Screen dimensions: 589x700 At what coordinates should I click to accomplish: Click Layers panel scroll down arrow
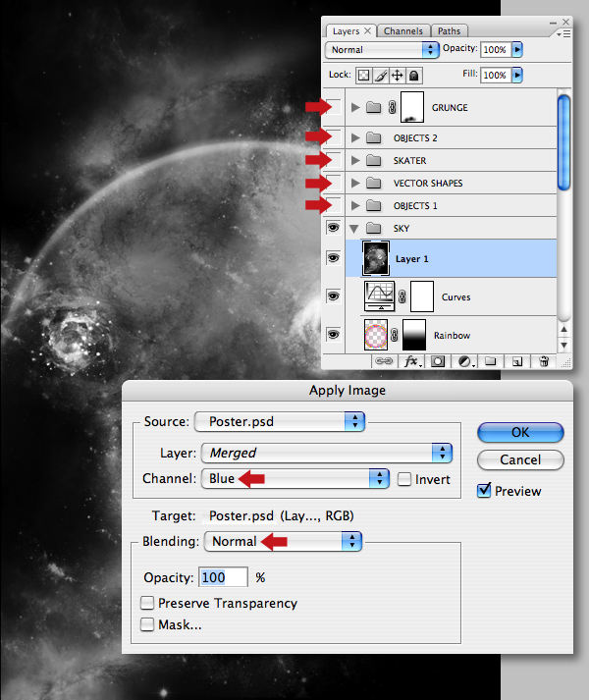click(564, 345)
